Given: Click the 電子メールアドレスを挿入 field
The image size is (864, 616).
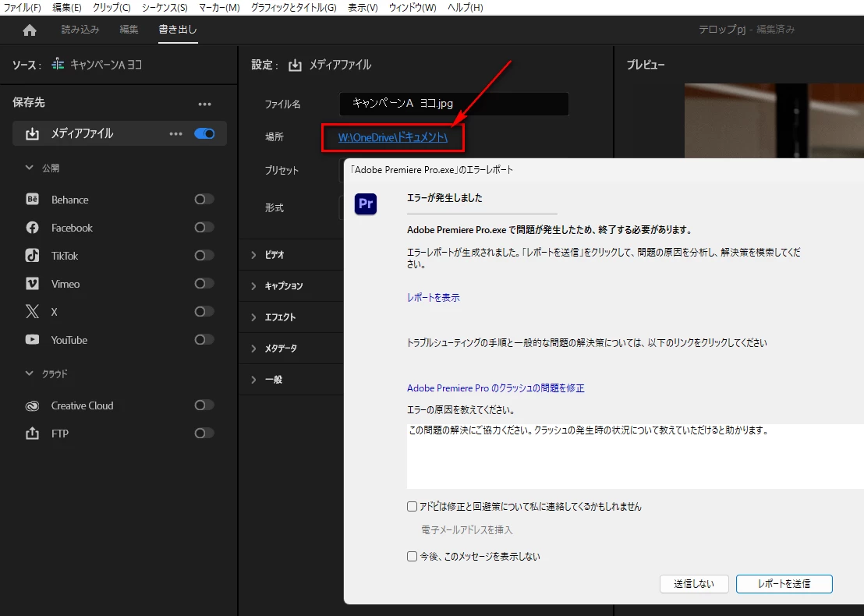Looking at the screenshot, I should (467, 530).
